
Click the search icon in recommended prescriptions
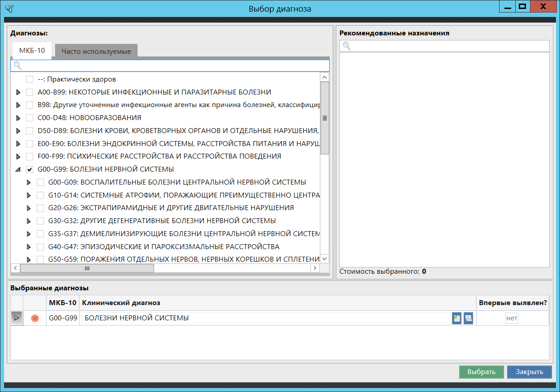pos(346,46)
